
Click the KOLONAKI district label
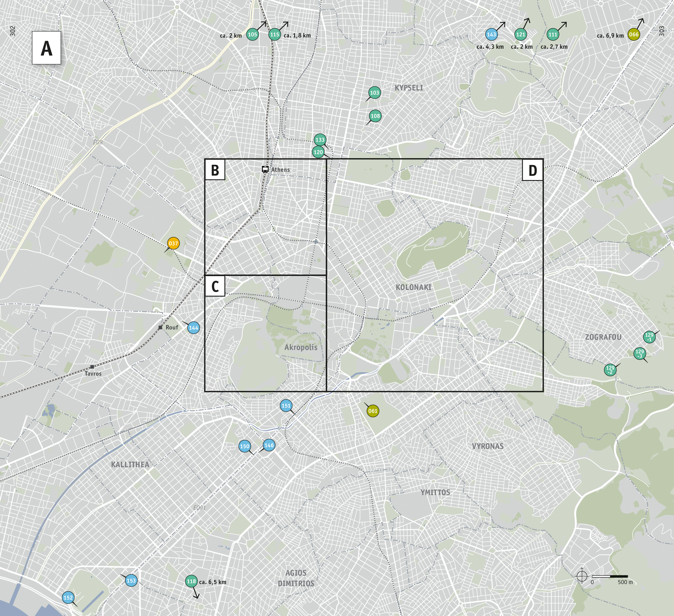coord(413,287)
